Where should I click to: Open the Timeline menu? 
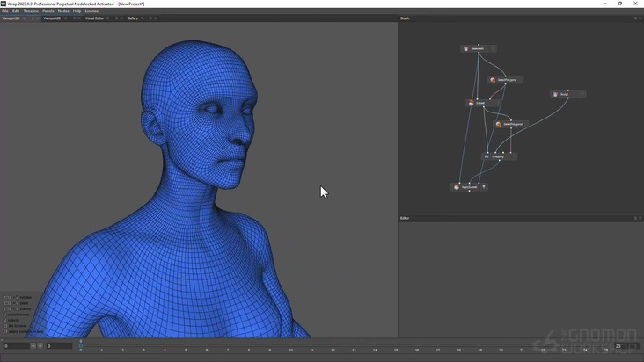(x=31, y=11)
